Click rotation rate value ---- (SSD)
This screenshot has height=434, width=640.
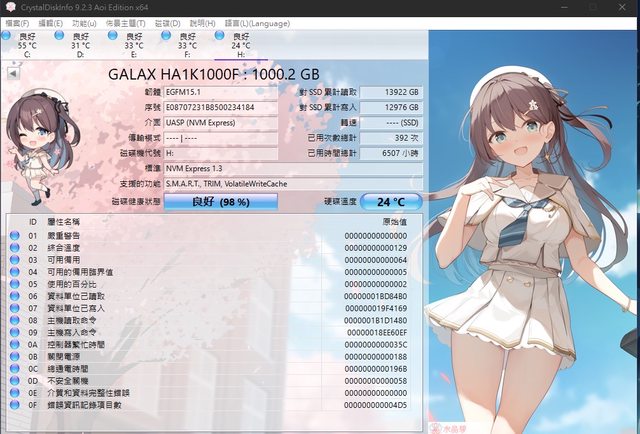[391, 123]
